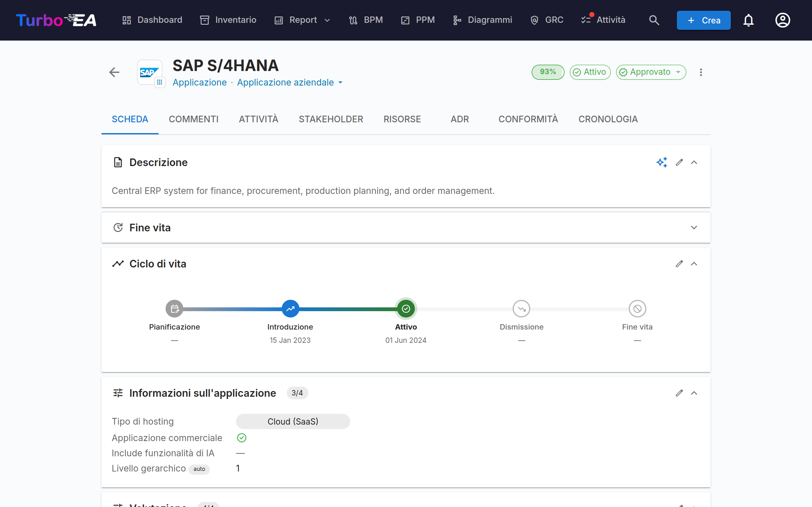This screenshot has height=507, width=812.
Task: Click the 93% completion badge
Action: (x=548, y=72)
